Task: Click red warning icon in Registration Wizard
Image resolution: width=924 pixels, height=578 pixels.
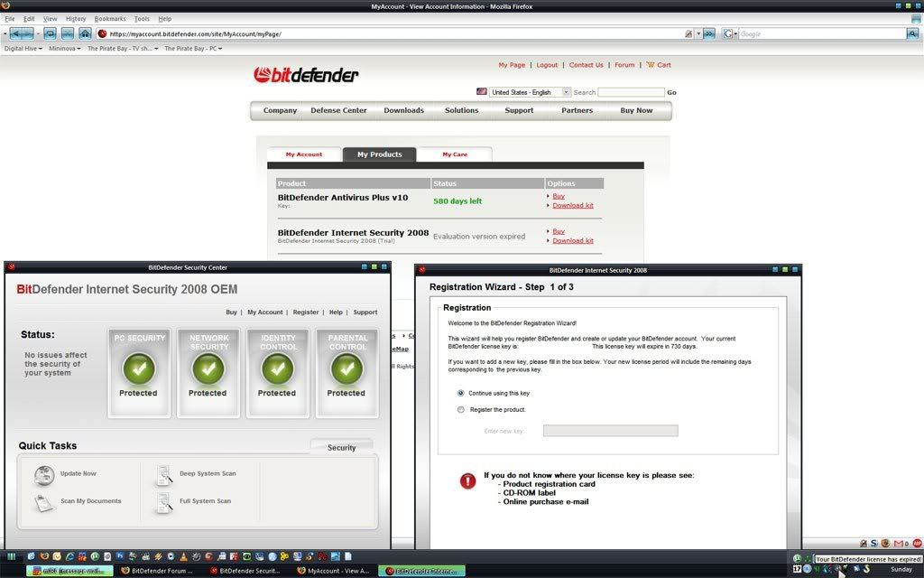Action: coord(468,481)
